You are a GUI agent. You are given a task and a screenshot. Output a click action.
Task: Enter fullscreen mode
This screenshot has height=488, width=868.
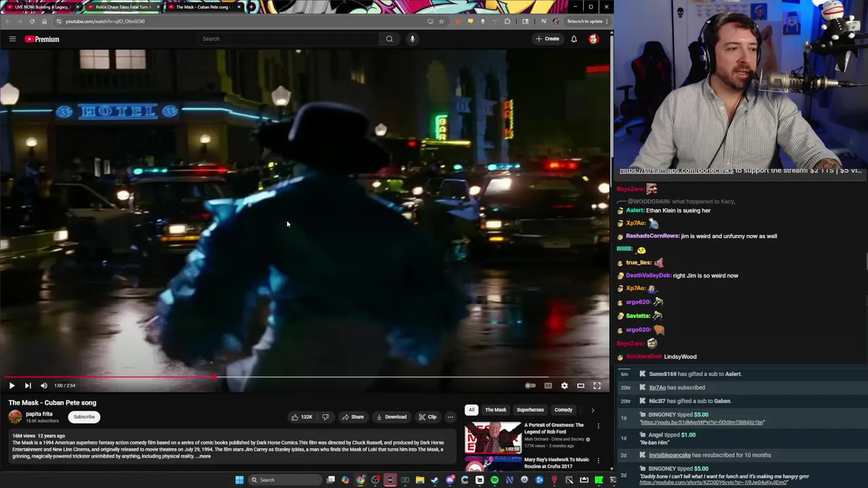(x=597, y=386)
